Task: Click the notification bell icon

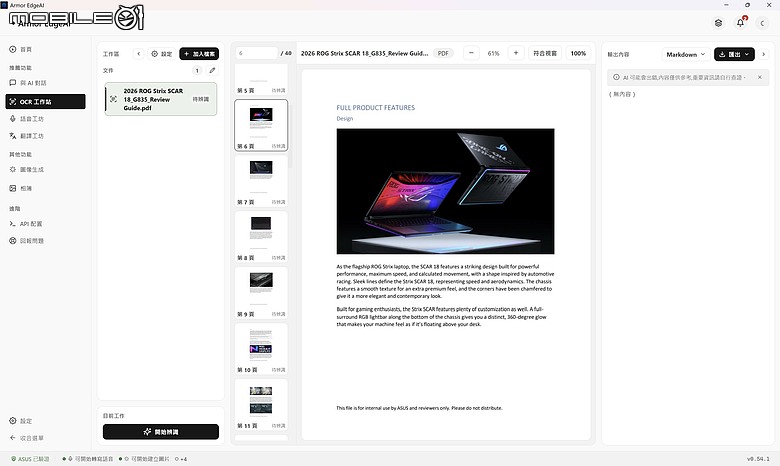Action: [741, 23]
